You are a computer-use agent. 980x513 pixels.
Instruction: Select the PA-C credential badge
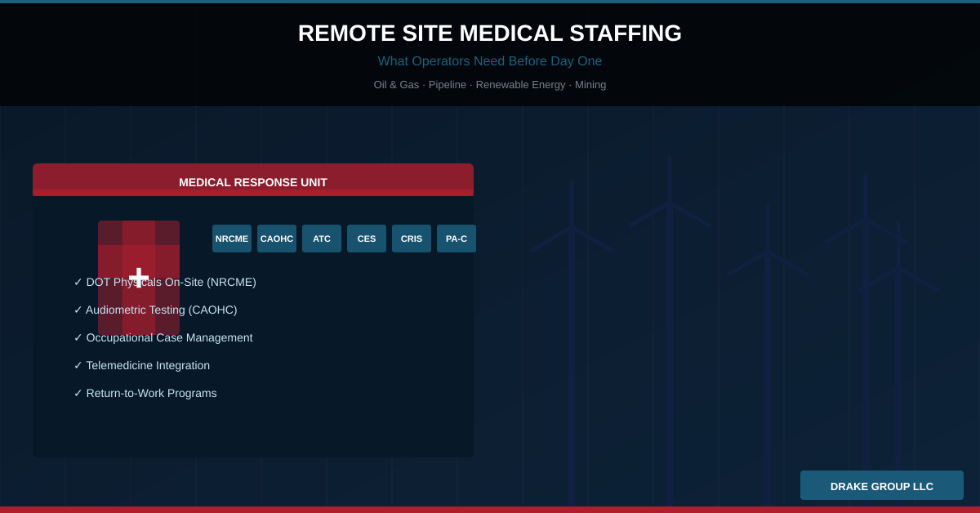pos(457,239)
